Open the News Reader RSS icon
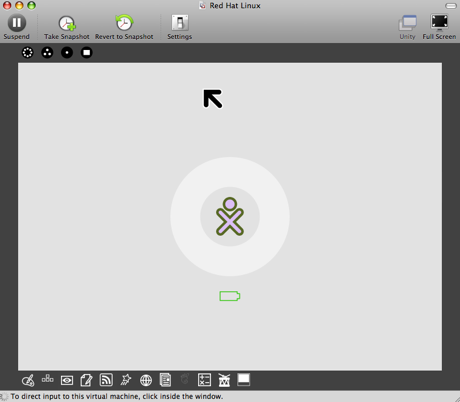This screenshot has width=460, height=402. point(106,380)
